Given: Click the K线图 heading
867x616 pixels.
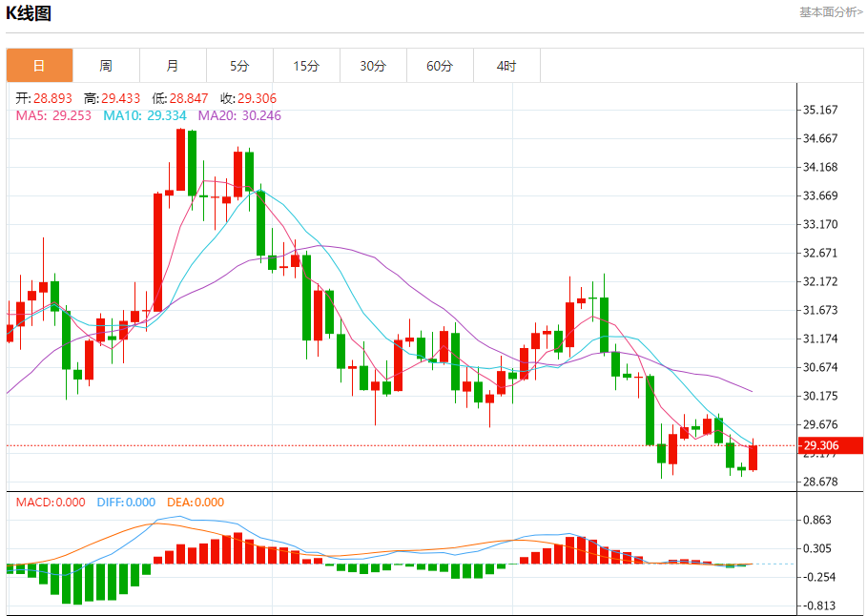Looking at the screenshot, I should pyautogui.click(x=29, y=12).
